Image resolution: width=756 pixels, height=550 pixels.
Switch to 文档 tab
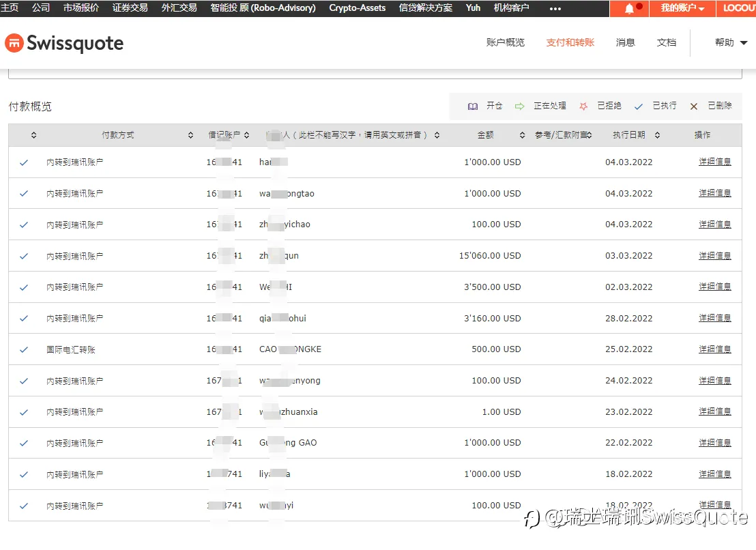coord(667,42)
